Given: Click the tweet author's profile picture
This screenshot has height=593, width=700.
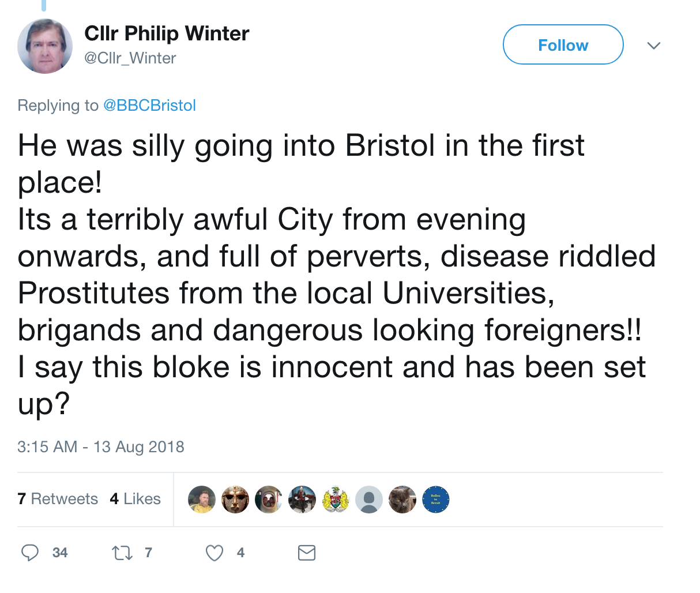Looking at the screenshot, I should (x=45, y=46).
